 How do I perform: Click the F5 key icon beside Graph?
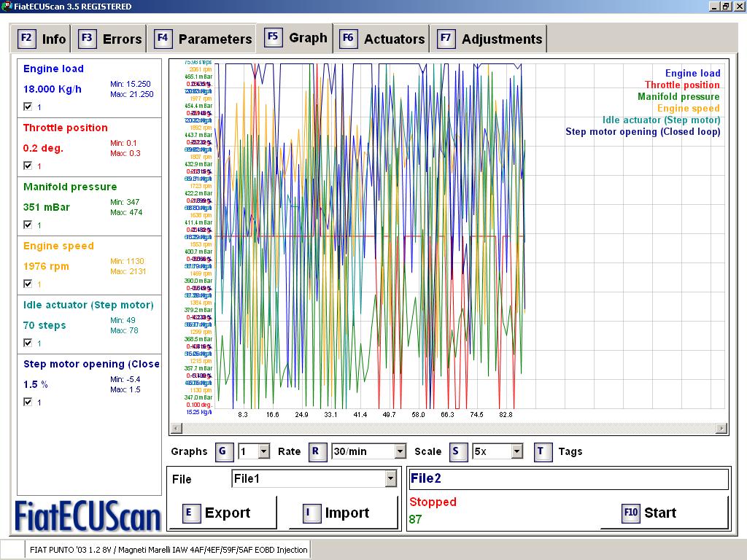click(x=273, y=36)
